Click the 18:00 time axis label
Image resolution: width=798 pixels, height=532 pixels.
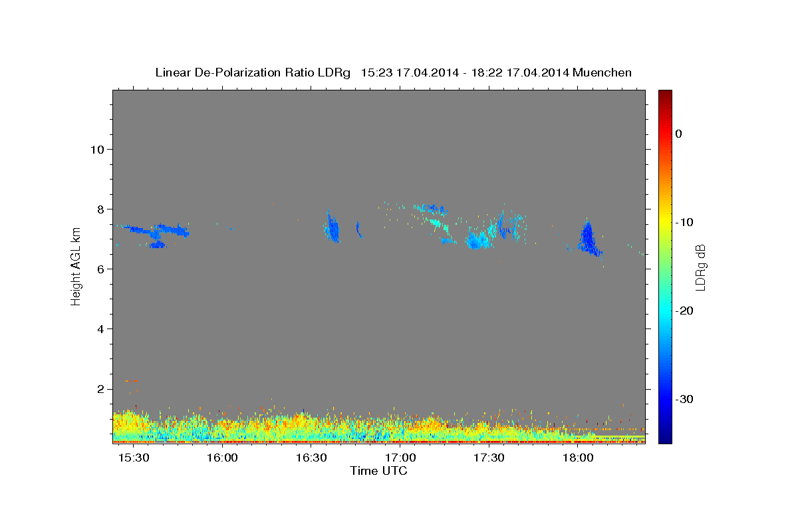click(579, 458)
